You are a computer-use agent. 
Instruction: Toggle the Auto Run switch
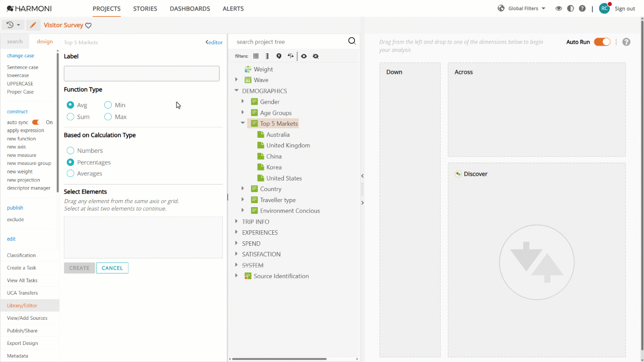[602, 42]
